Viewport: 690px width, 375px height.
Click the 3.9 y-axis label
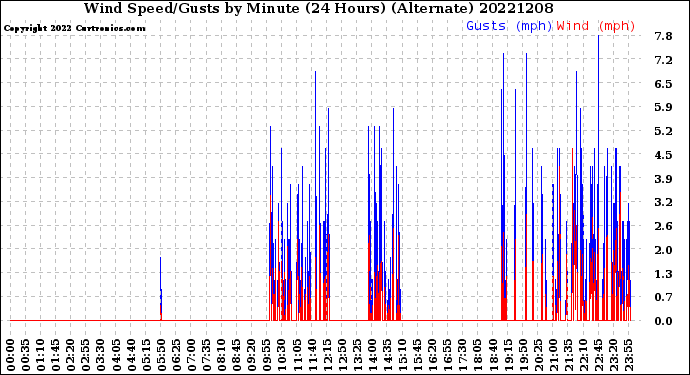pyautogui.click(x=663, y=179)
